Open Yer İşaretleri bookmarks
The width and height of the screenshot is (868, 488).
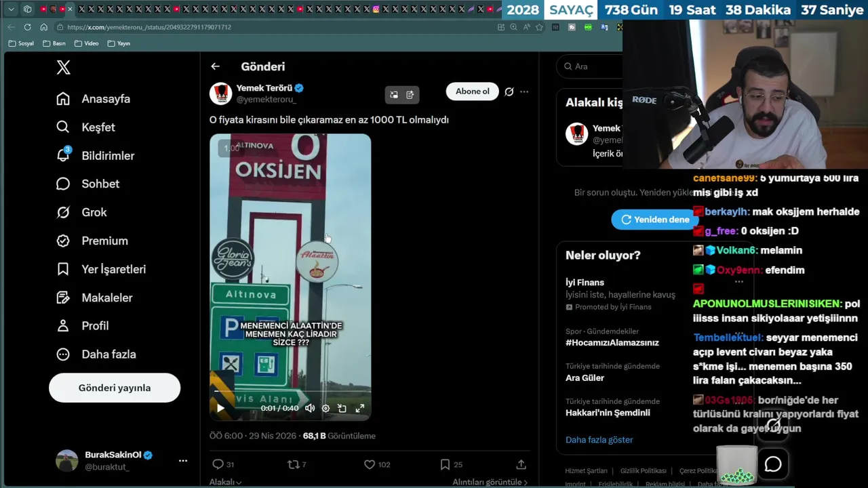(100, 270)
